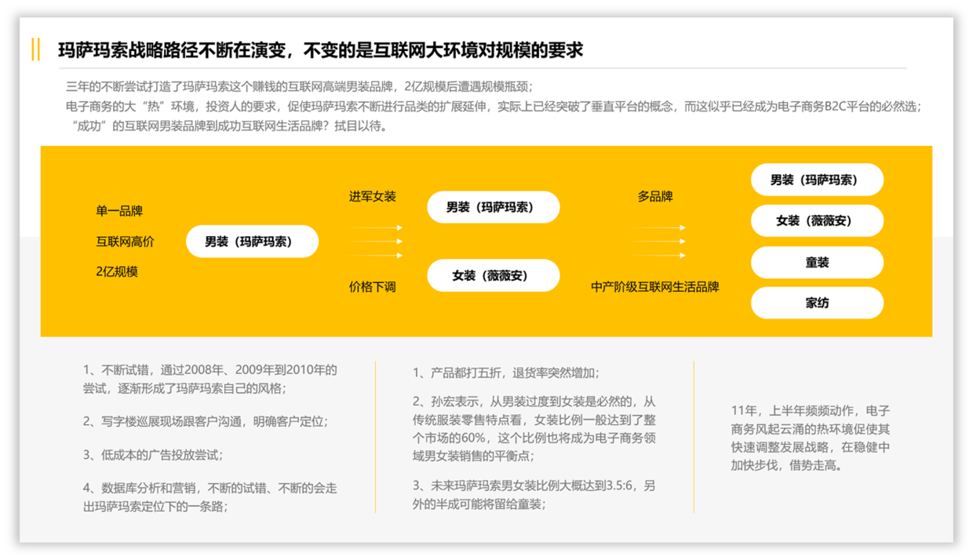Image resolution: width=973 pixels, height=560 pixels.
Task: Select point 3、未来玛萨玛索男女装比例
Action: tap(534, 495)
